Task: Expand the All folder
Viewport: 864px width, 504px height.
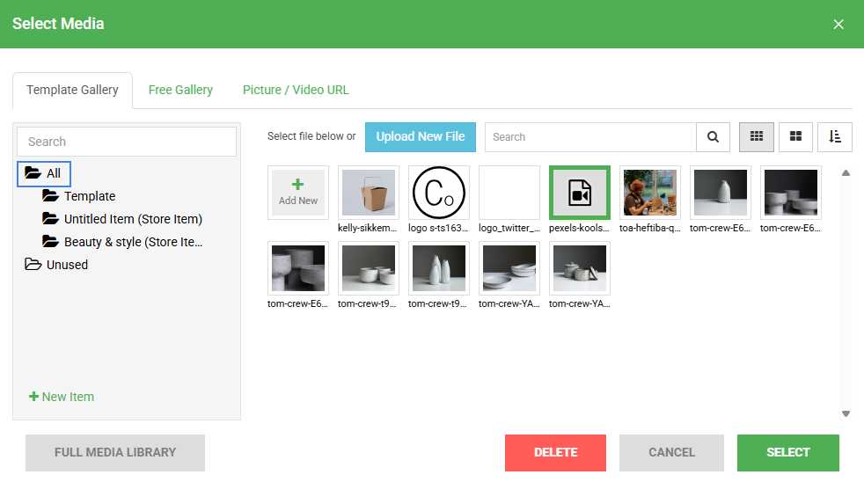Action: 44,173
